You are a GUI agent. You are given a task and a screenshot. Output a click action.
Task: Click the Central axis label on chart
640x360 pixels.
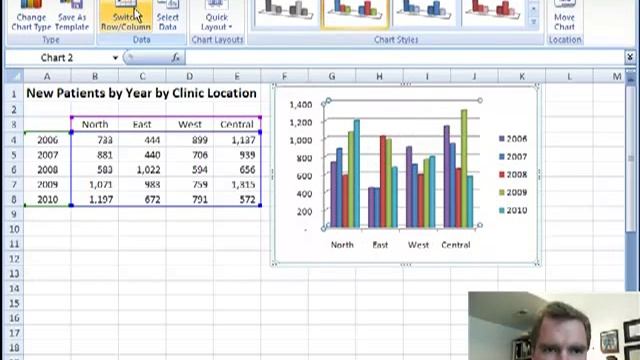point(456,245)
